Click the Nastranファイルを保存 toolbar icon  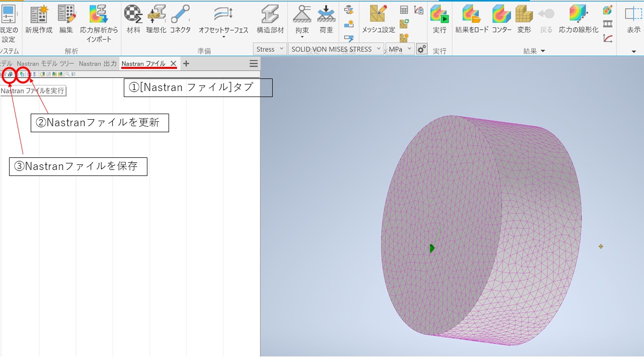(x=10, y=74)
